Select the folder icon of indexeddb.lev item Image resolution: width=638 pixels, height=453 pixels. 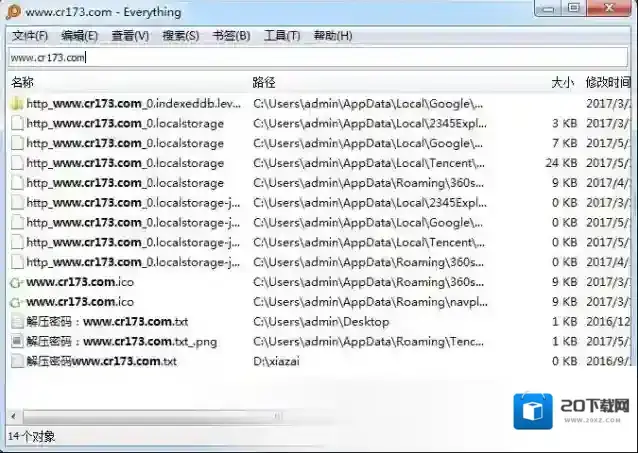coord(17,103)
